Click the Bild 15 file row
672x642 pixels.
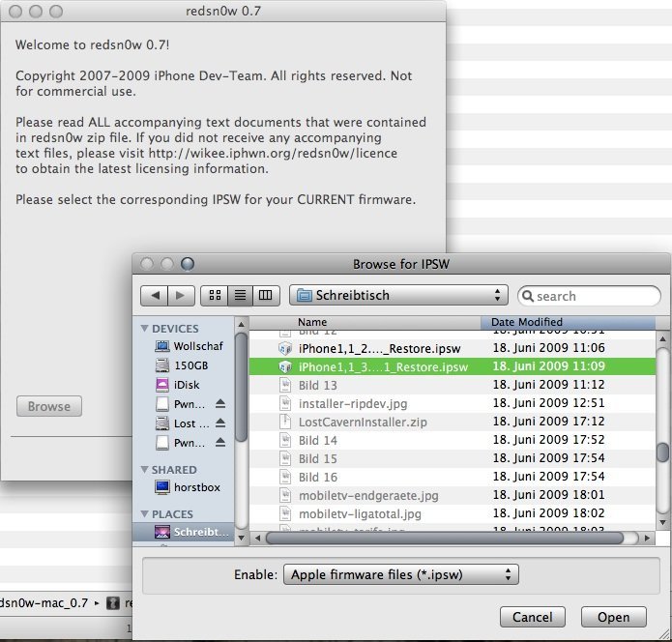[x=453, y=458]
